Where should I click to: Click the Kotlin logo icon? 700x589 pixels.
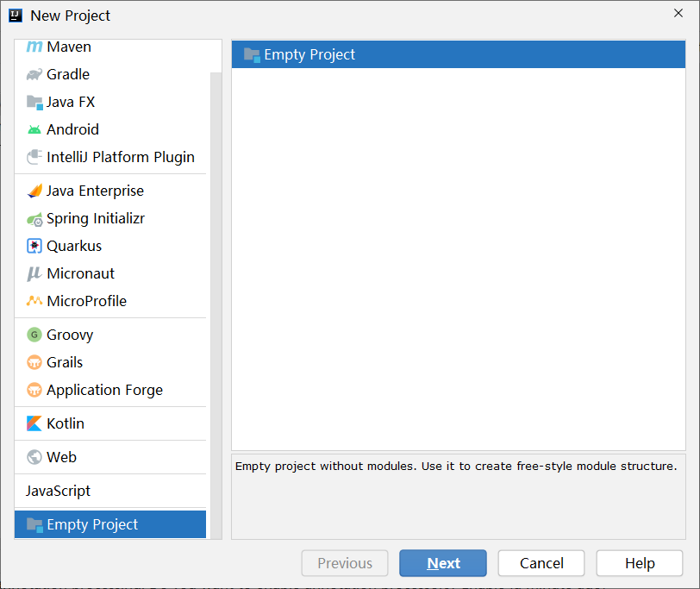point(34,423)
